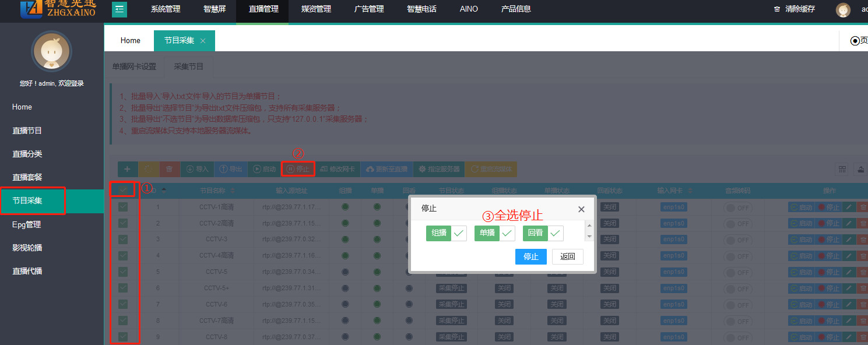
Task: Uncheck the 组播 checkbox in the dialog
Action: (459, 233)
